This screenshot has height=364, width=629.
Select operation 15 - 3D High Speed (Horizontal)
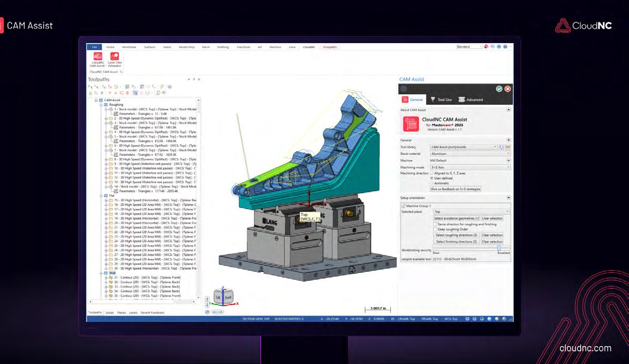pos(155,200)
